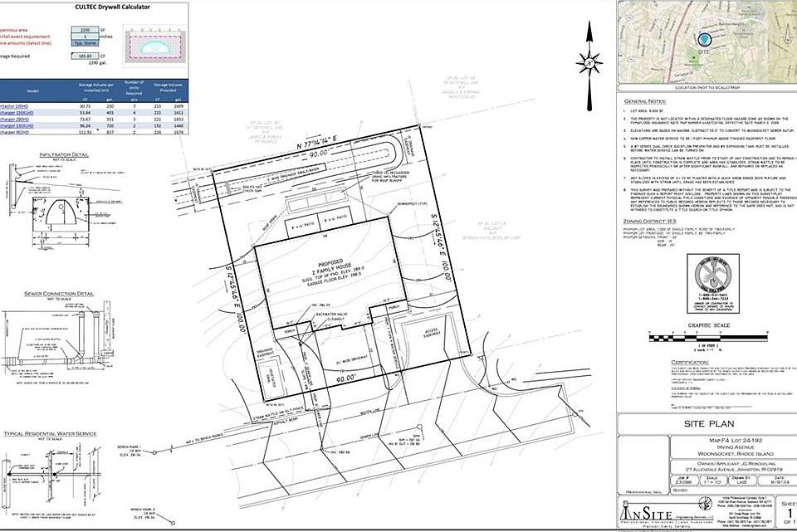Select the impervious area field showing 2230
The width and height of the screenshot is (797, 532).
85,30
